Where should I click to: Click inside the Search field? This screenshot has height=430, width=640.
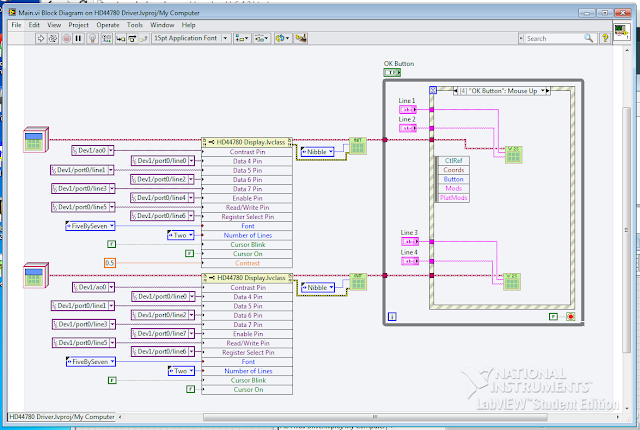point(554,38)
